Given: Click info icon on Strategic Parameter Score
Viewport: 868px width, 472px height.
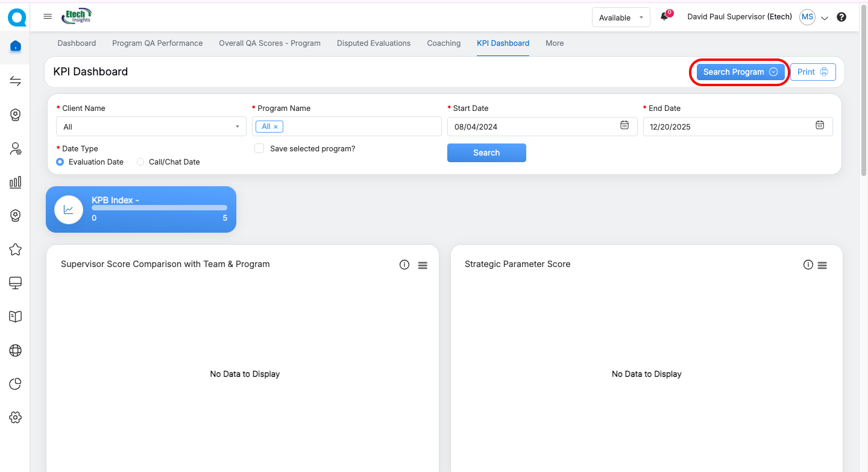Looking at the screenshot, I should coord(808,265).
